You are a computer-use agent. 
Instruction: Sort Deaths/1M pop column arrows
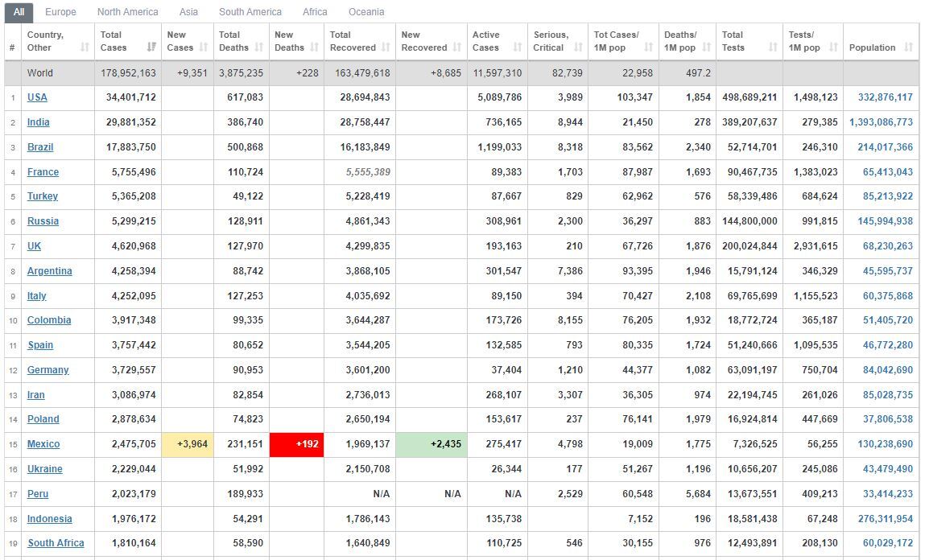[x=707, y=47]
